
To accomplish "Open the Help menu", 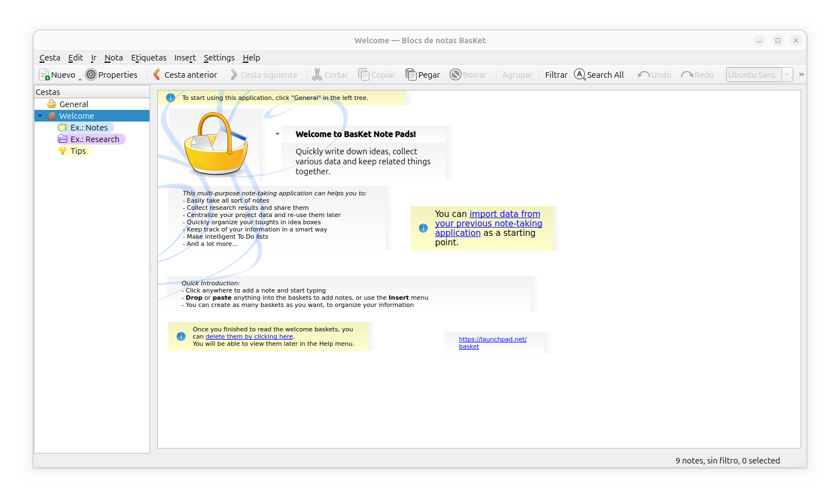I will [x=251, y=58].
